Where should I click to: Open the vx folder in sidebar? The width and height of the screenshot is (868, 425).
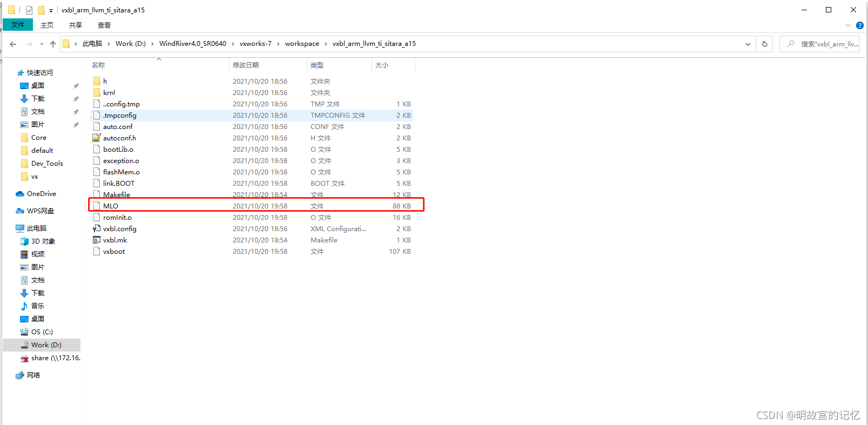tap(35, 177)
